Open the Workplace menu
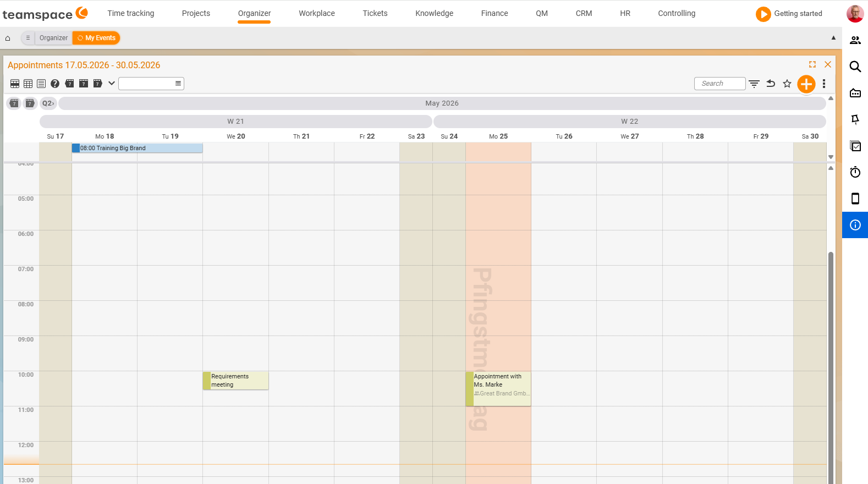This screenshot has width=868, height=484. tap(317, 13)
